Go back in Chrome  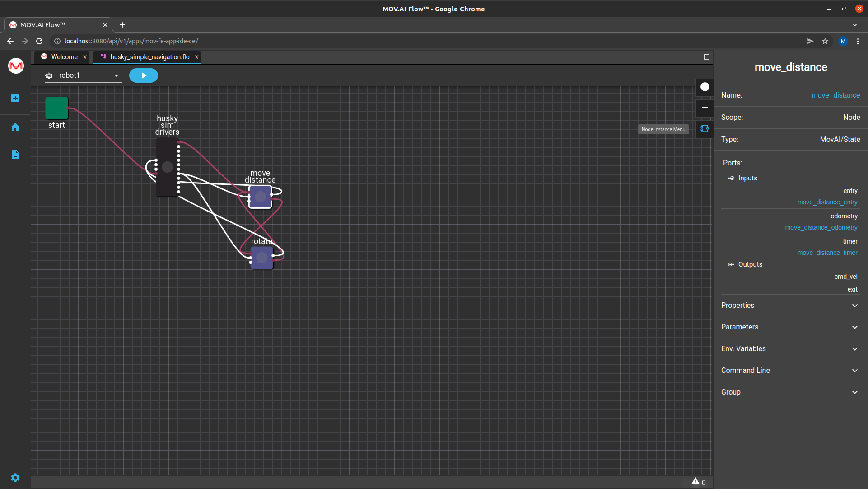click(10, 41)
